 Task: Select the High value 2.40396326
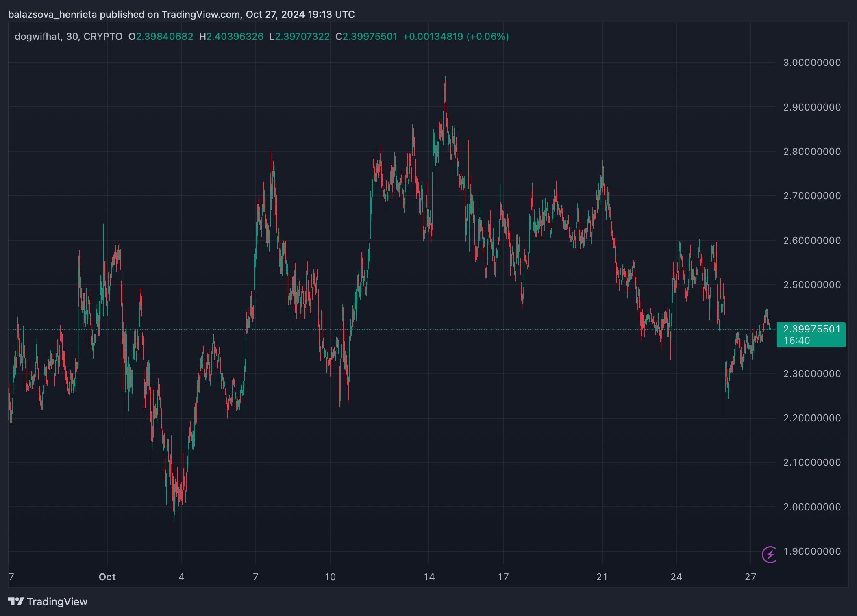coord(235,37)
